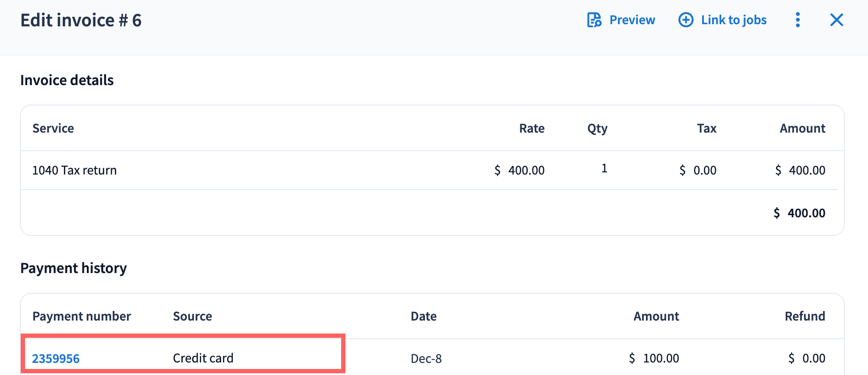This screenshot has width=868, height=375.
Task: Click the Link to jobs text
Action: pyautogui.click(x=734, y=20)
